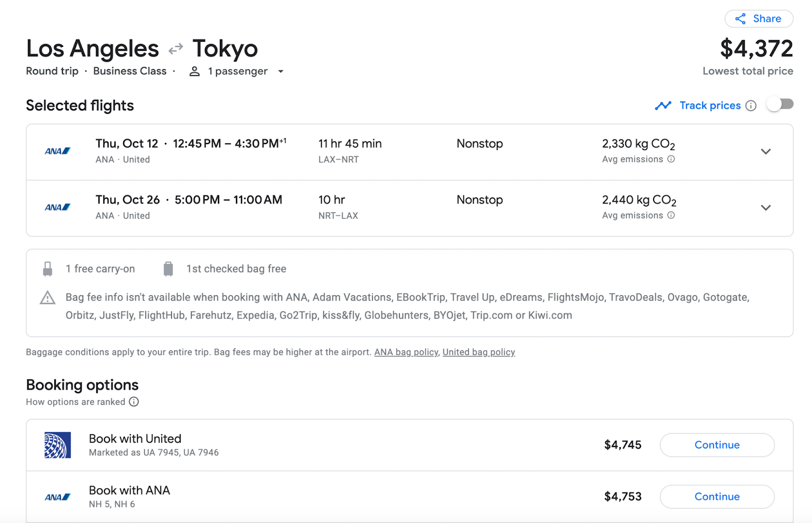
Task: Click the Round trip text
Action: click(x=52, y=71)
